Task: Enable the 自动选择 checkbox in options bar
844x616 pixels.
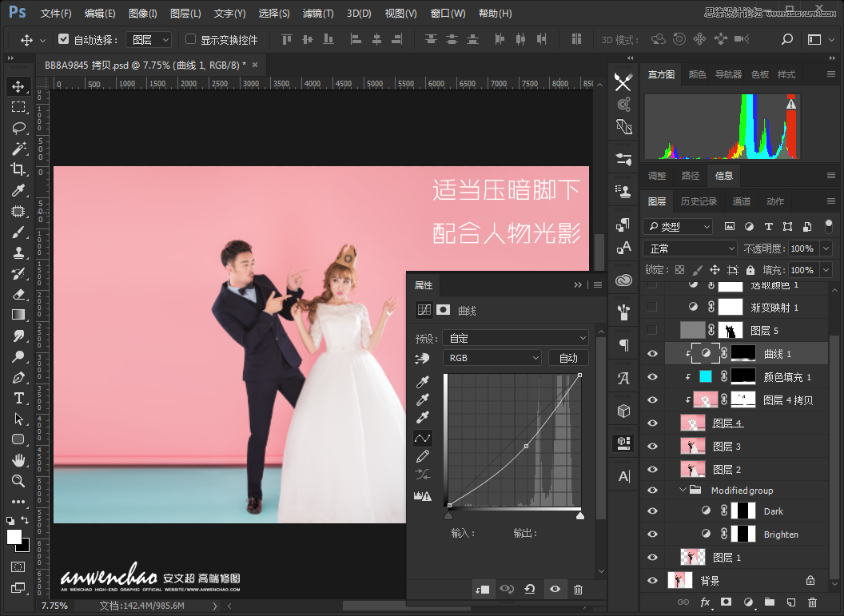Action: [x=62, y=38]
